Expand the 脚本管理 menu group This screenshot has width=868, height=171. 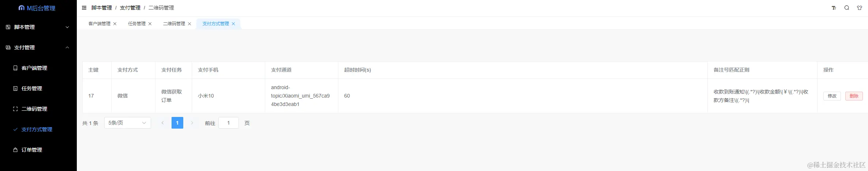coord(38,27)
